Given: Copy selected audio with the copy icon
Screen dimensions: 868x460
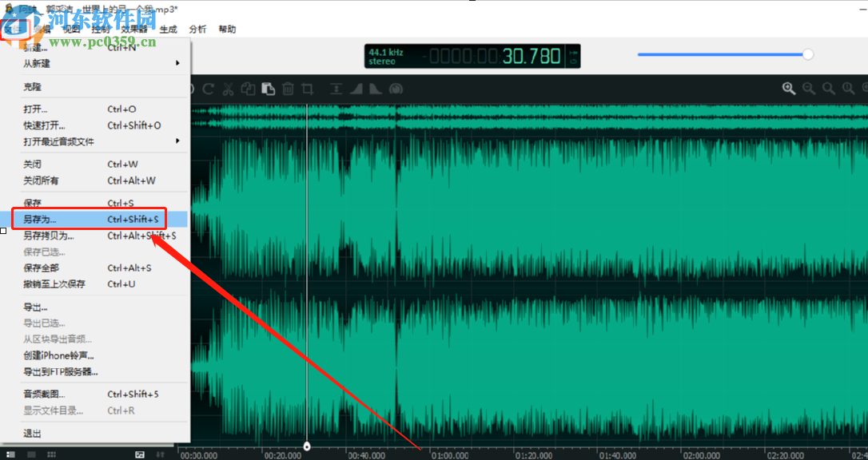Looking at the screenshot, I should click(x=249, y=89).
